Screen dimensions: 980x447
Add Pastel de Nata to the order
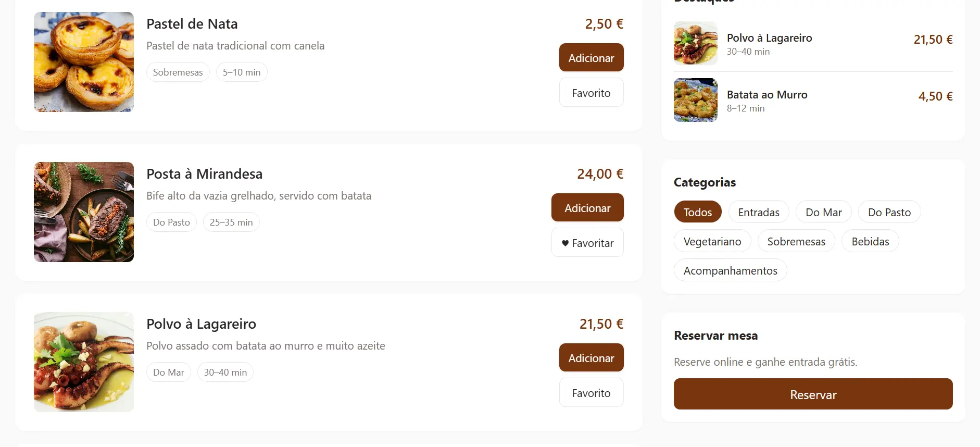click(x=591, y=57)
